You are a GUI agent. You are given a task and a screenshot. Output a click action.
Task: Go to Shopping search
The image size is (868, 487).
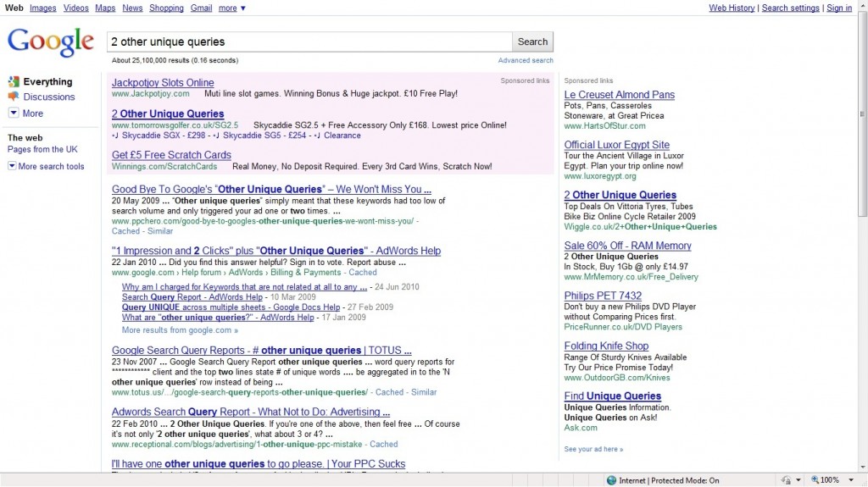[166, 8]
